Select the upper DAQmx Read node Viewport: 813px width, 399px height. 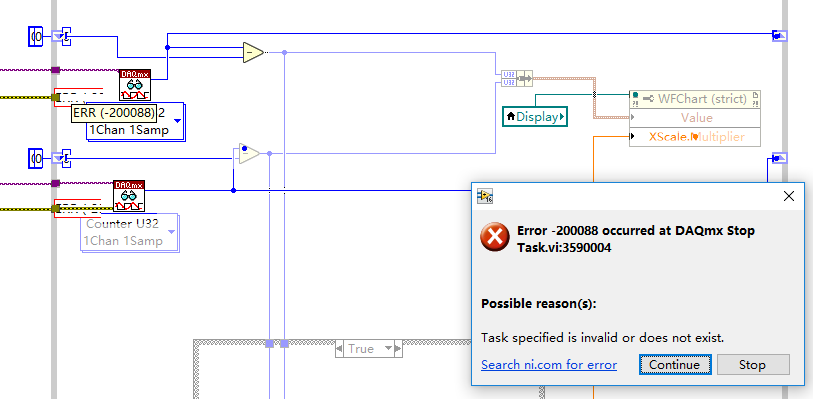135,85
